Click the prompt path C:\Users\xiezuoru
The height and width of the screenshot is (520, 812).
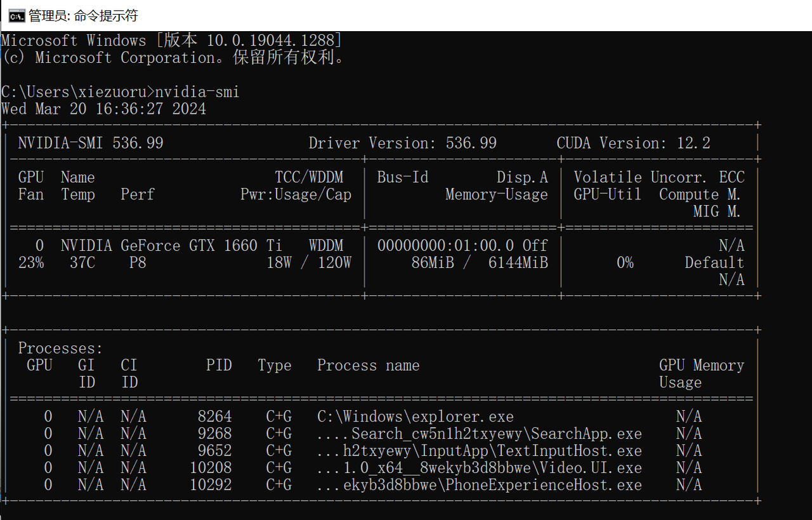click(x=74, y=92)
